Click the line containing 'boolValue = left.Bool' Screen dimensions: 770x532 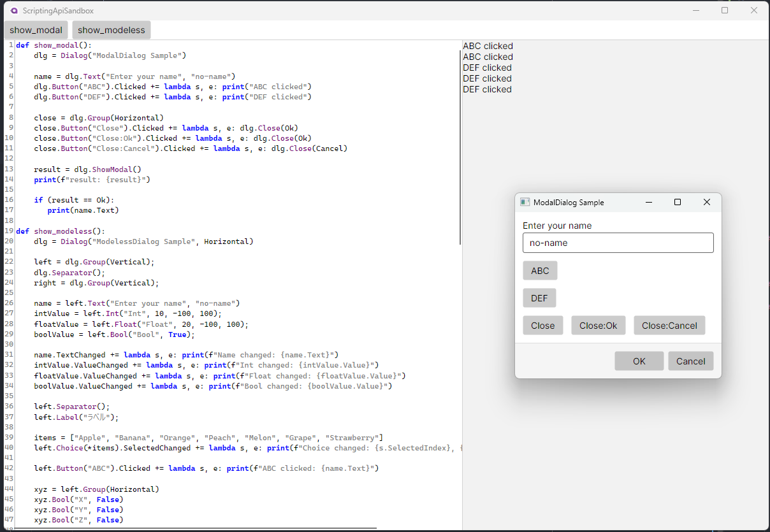[x=114, y=334]
